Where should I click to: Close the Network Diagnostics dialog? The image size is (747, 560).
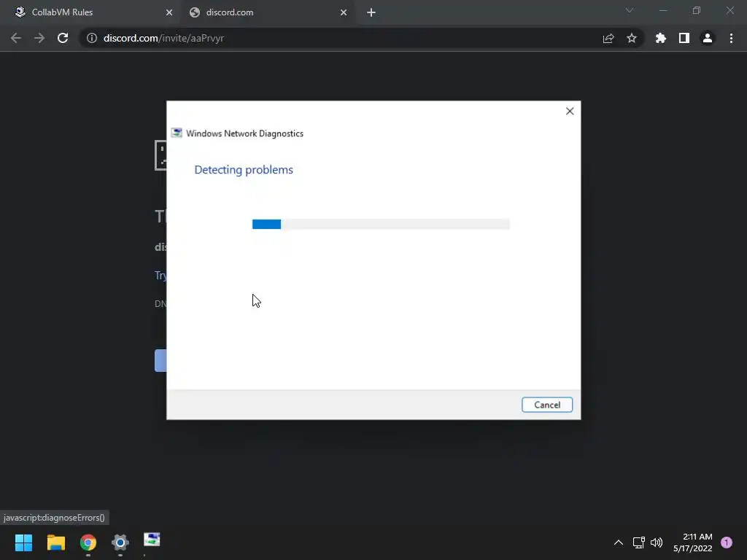[570, 111]
